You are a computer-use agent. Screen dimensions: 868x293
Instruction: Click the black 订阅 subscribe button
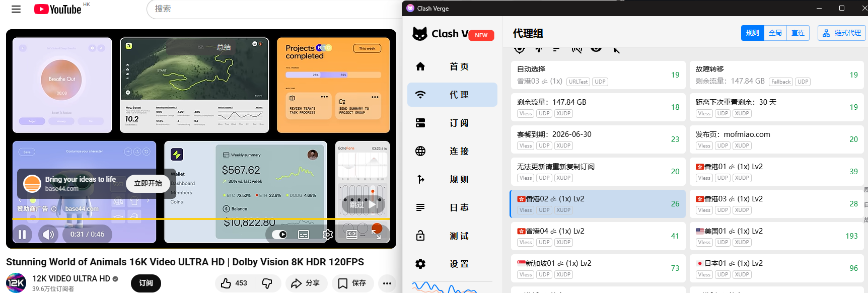(146, 283)
